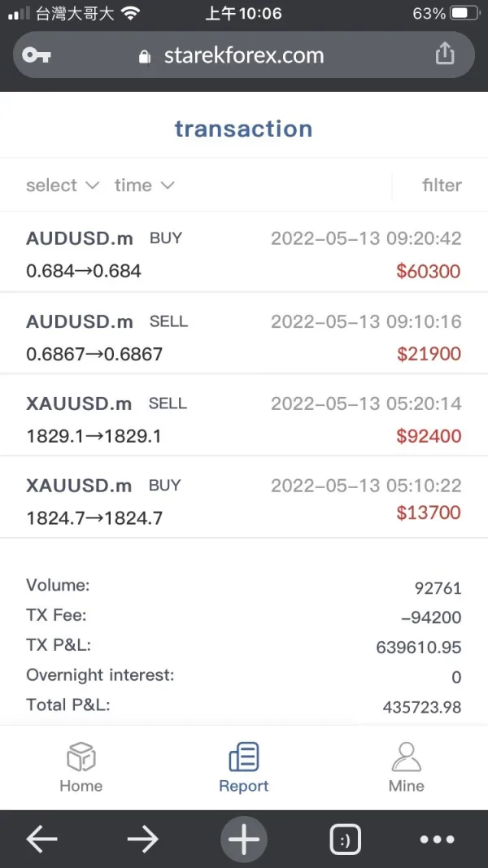Screen dimensions: 488x868
Task: Tap the key icon in address bar
Action: 37,55
